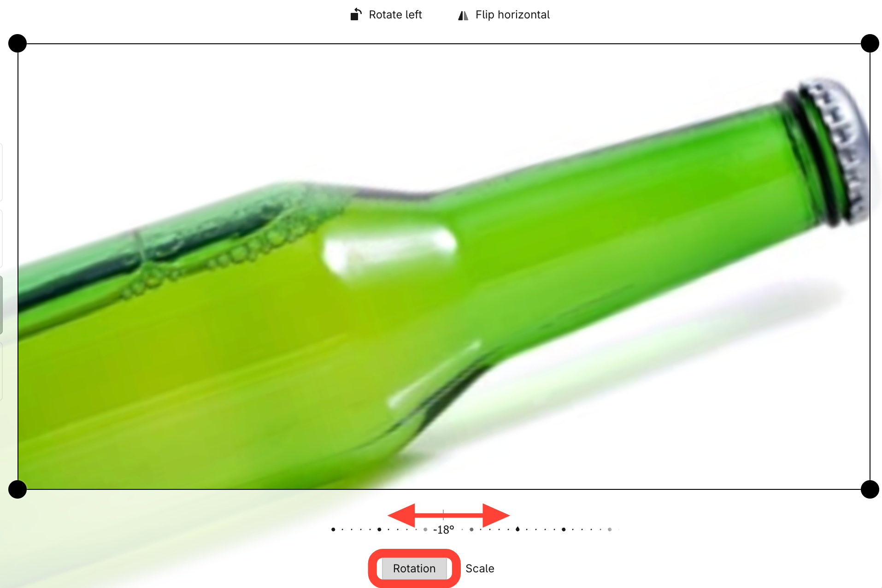Click the right edge of the crop frame
Image resolution: width=882 pixels, height=588 pixels.
tap(870, 266)
